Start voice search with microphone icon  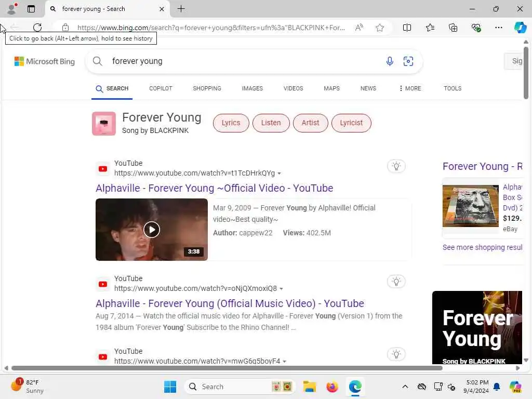pyautogui.click(x=390, y=61)
